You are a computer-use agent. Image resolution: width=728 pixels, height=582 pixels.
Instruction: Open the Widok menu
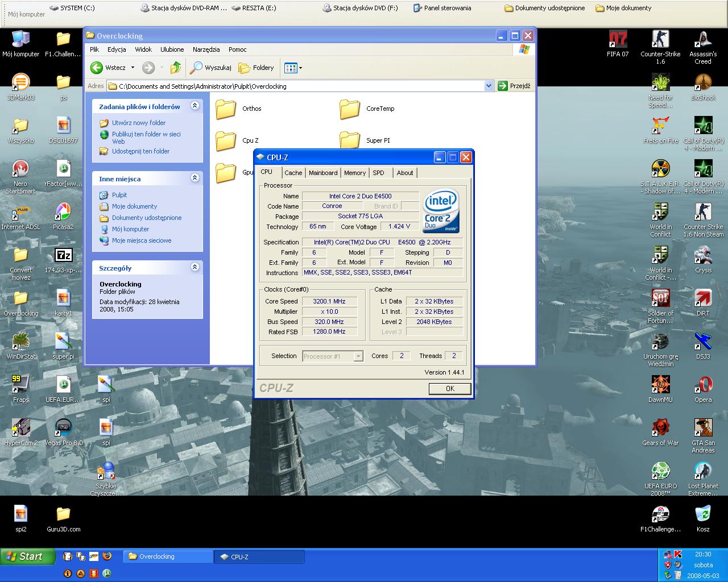tap(143, 49)
